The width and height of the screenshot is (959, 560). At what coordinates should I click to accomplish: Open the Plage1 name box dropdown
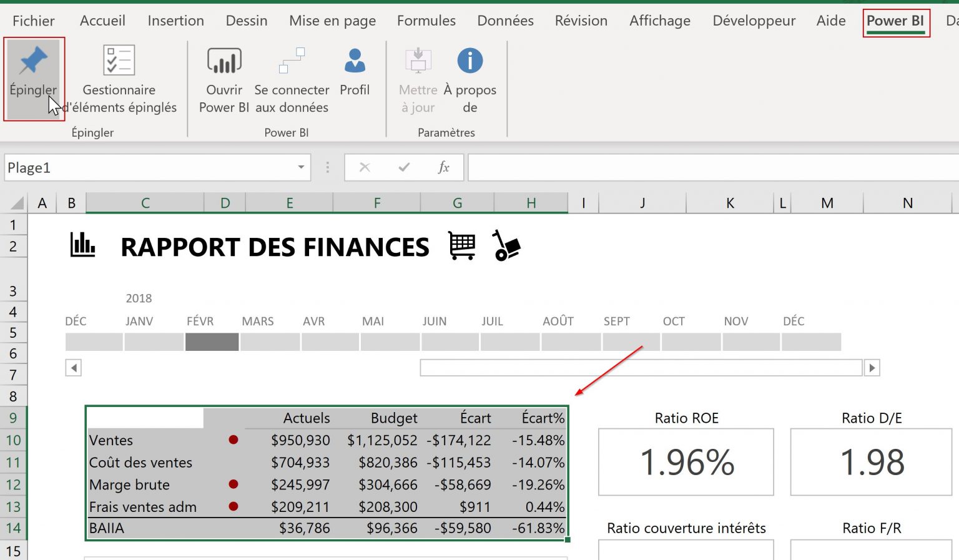pos(300,167)
